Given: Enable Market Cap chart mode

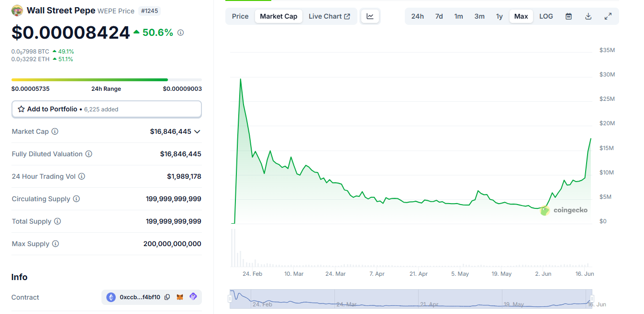Looking at the screenshot, I should point(278,16).
